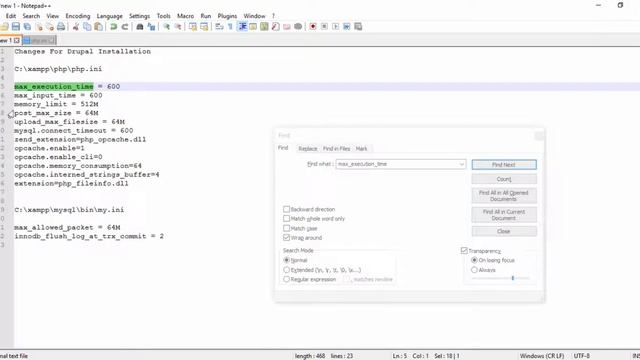Open the Search menu
The width and height of the screenshot is (640, 360).
pos(31,16)
